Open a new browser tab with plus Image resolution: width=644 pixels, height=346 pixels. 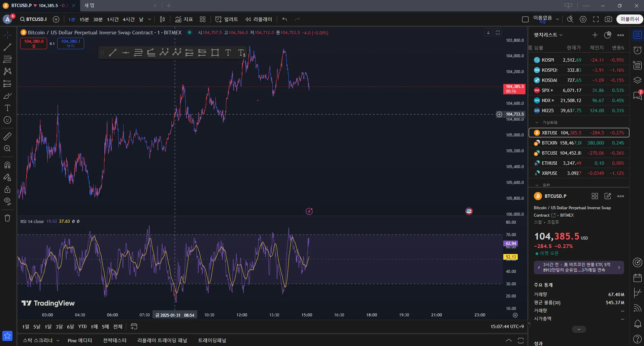pyautogui.click(x=169, y=5)
